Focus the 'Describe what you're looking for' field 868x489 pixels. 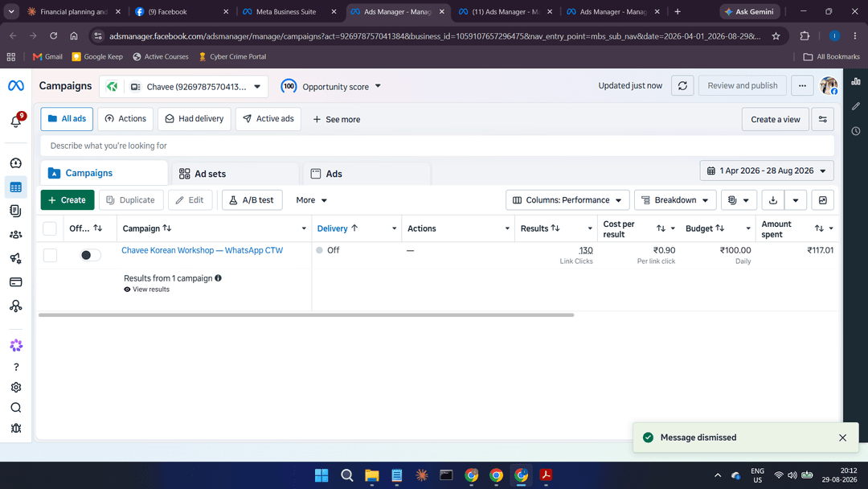[437, 146]
